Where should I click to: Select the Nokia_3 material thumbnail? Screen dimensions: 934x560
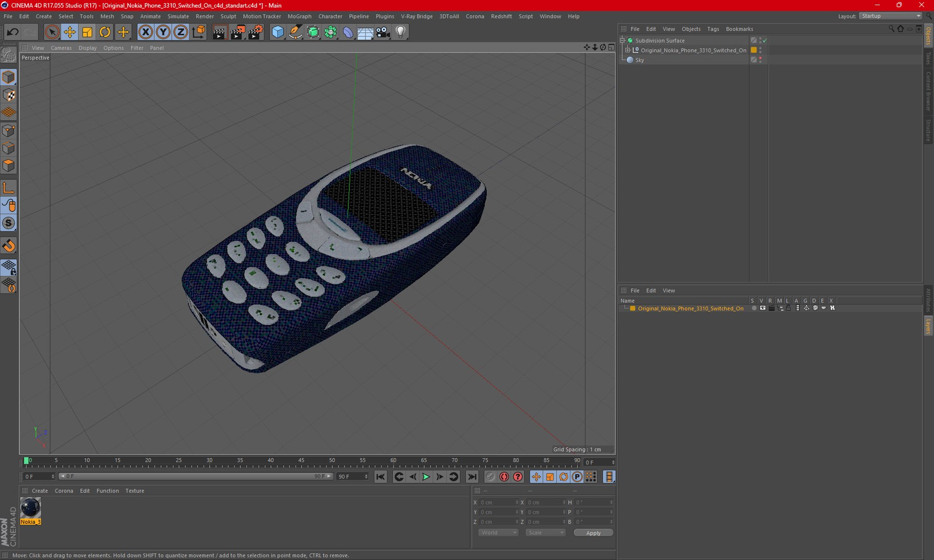point(30,508)
